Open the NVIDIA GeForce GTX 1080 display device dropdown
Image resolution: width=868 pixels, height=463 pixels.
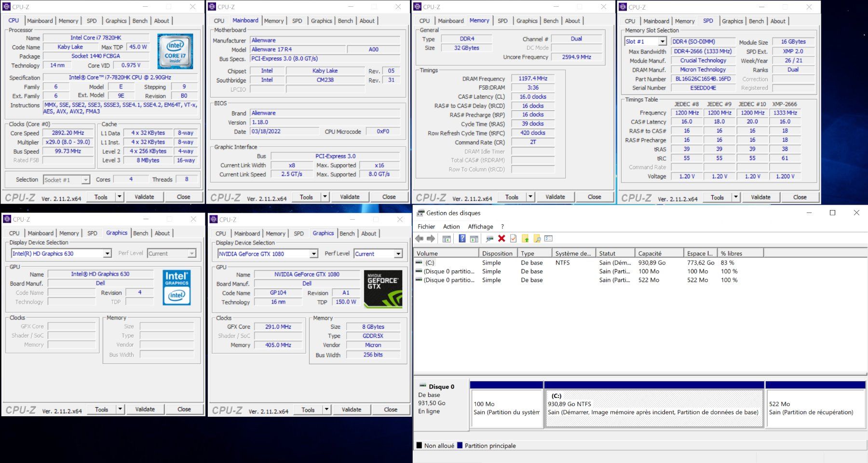313,254
